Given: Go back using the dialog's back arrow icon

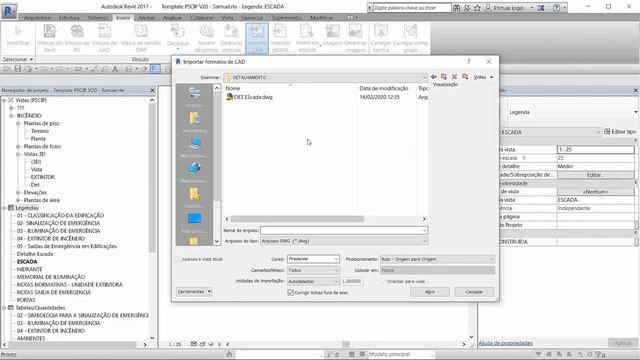Looking at the screenshot, I should click(434, 77).
